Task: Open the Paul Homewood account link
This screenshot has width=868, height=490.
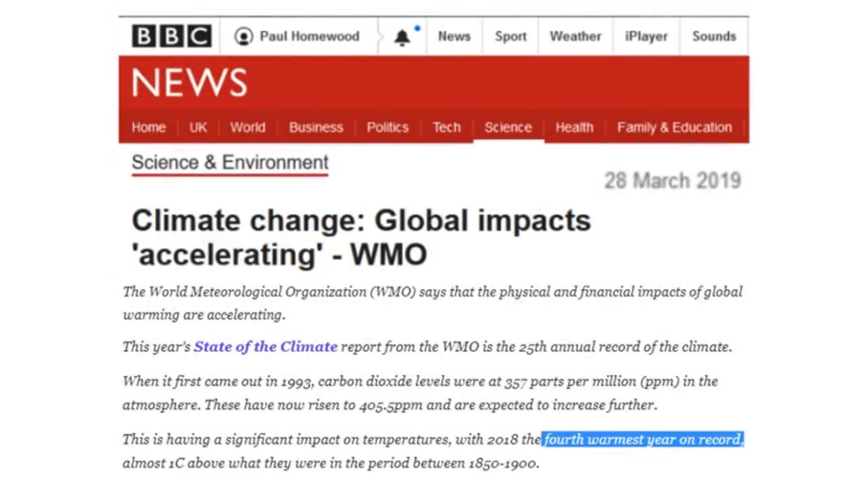Action: (x=309, y=37)
